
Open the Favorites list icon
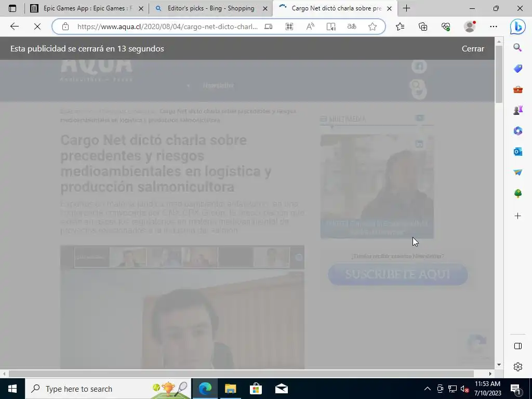400,26
